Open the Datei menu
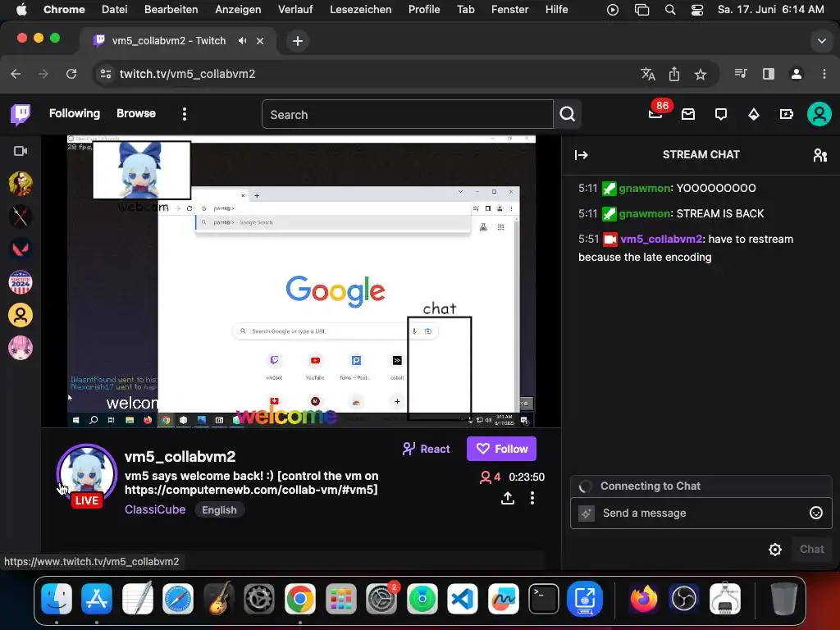Screen dimensions: 840x630 [x=115, y=10]
